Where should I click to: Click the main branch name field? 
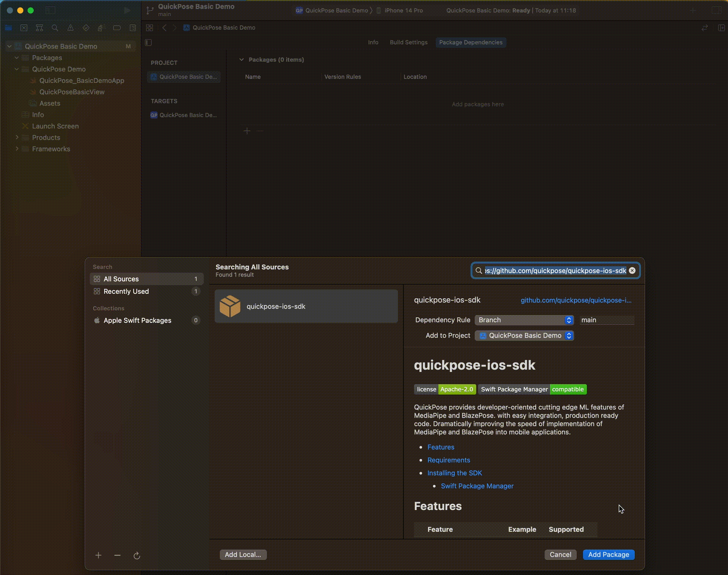[x=607, y=320]
